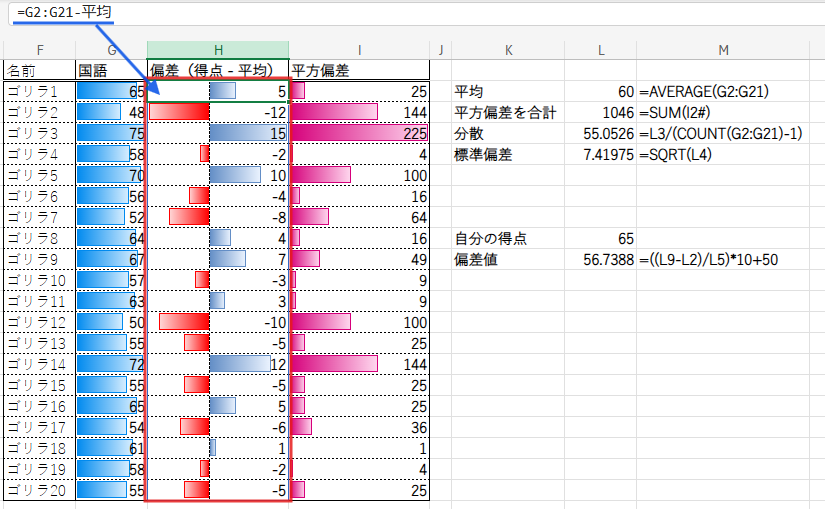Click the 偏差（得点 - 平均）header cell
This screenshot has height=509, width=825.
point(218,70)
